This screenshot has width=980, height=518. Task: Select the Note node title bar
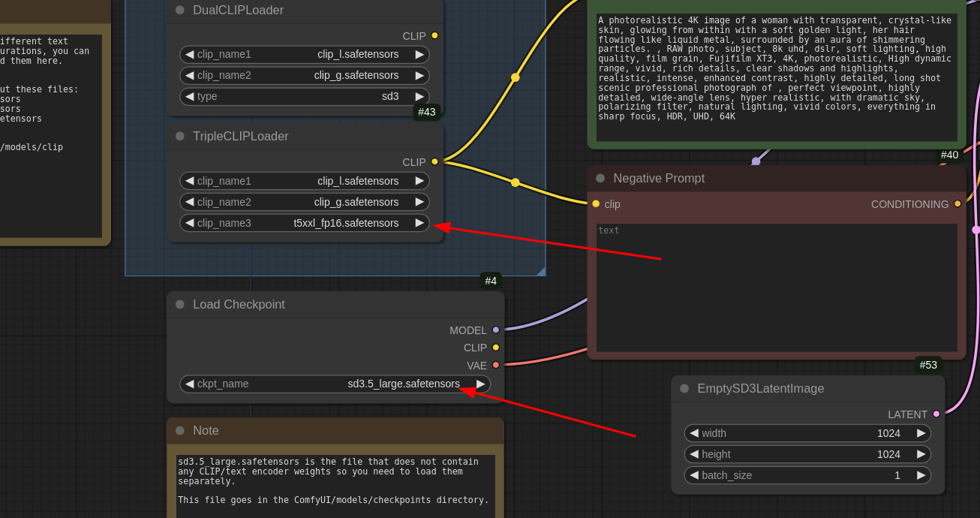tap(335, 430)
